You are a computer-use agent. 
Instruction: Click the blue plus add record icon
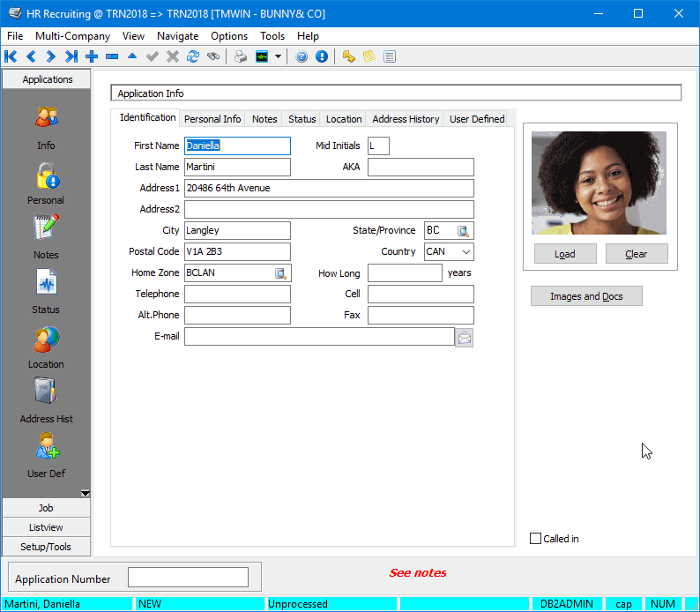pos(92,56)
